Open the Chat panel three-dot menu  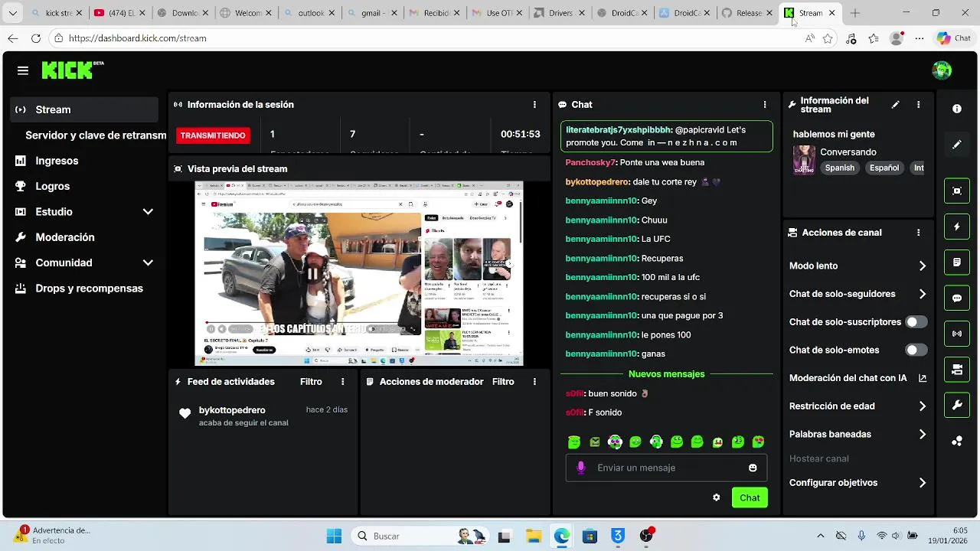click(x=764, y=105)
